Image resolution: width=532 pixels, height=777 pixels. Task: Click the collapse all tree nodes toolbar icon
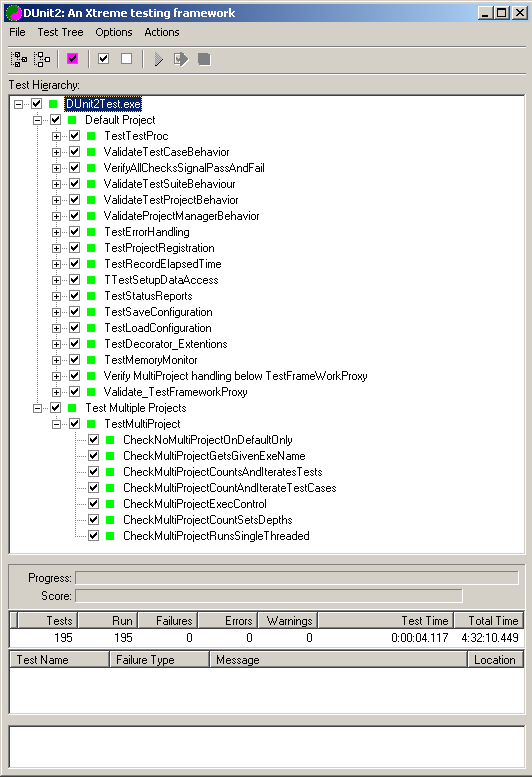point(42,59)
